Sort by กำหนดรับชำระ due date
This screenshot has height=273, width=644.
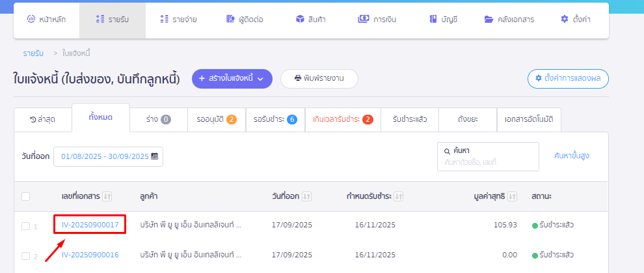(x=399, y=197)
